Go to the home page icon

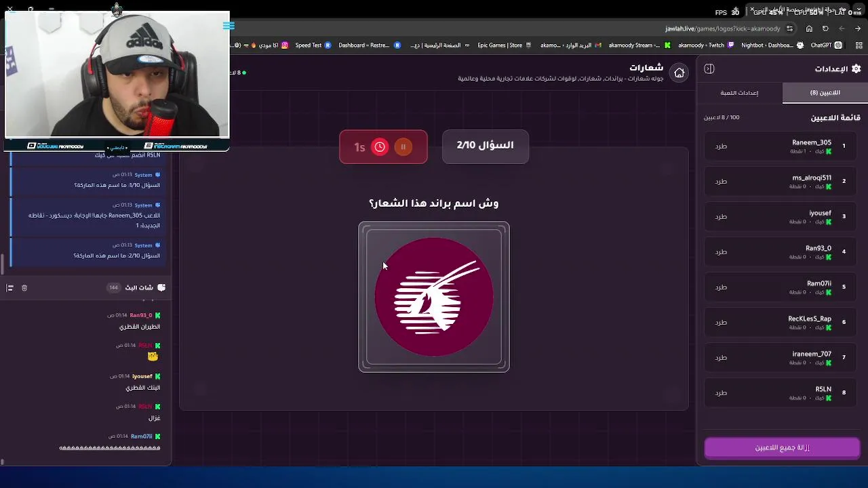point(679,73)
